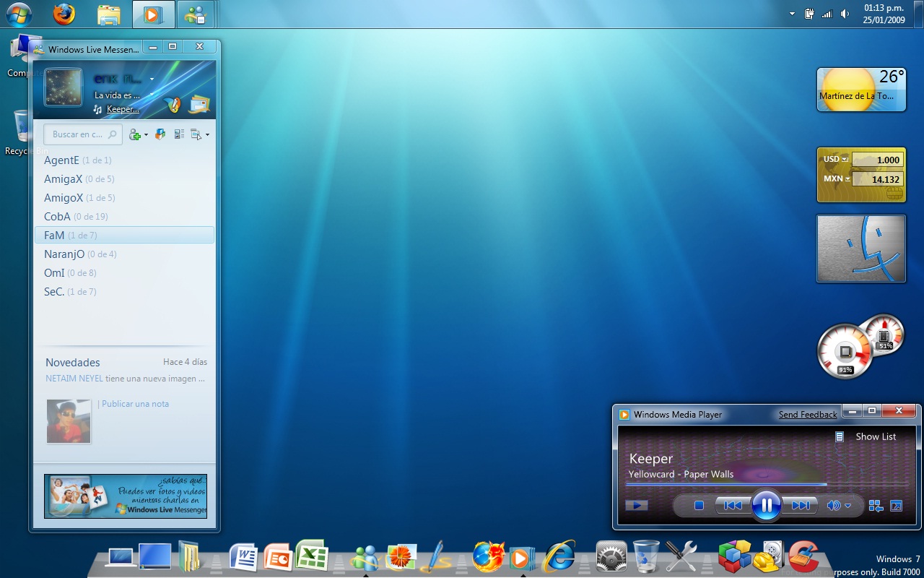The height and width of the screenshot is (578, 924).
Task: Change contact list layout icon in Messenger
Action: click(179, 134)
